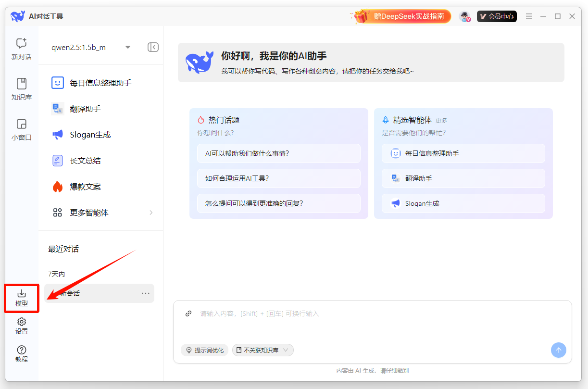Open the hamburger menu at top right
This screenshot has height=389, width=588.
[x=528, y=16]
